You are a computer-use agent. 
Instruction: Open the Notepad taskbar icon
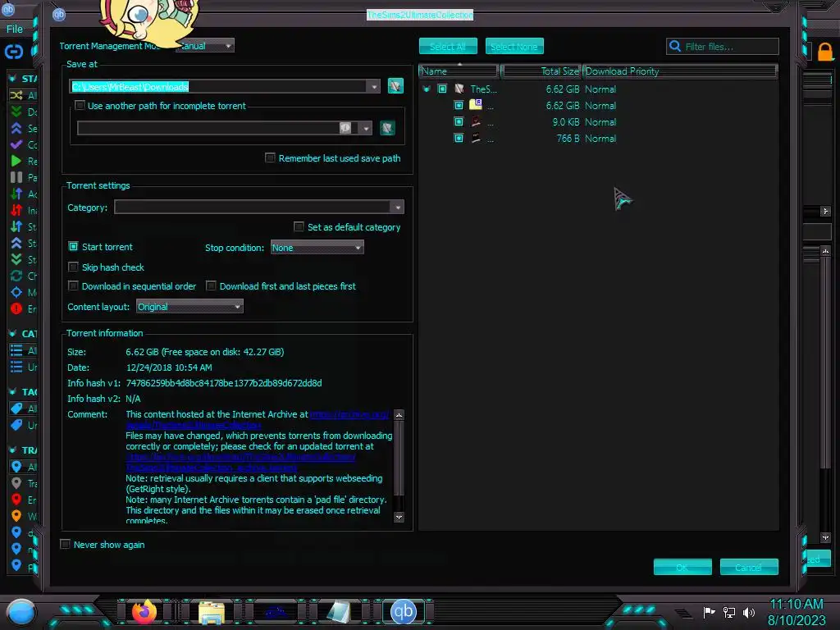pyautogui.click(x=339, y=612)
